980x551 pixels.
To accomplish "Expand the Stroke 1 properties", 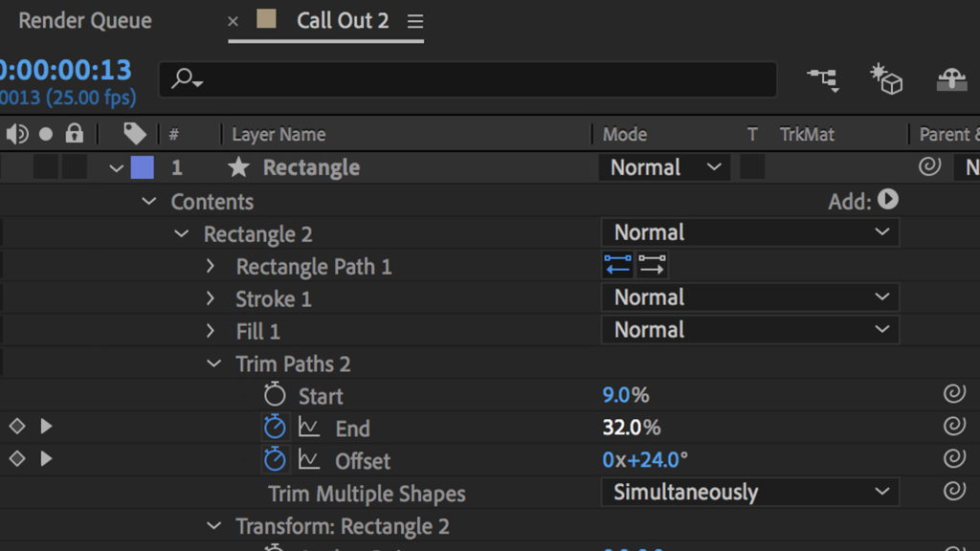I will [211, 298].
